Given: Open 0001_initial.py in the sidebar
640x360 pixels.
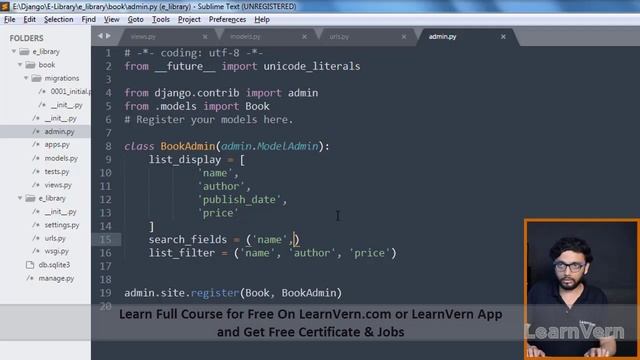Looking at the screenshot, I should click(x=71, y=91).
